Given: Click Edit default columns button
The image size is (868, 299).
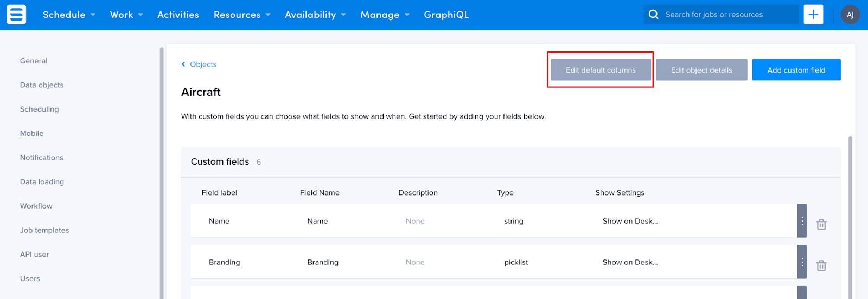Looking at the screenshot, I should (601, 70).
